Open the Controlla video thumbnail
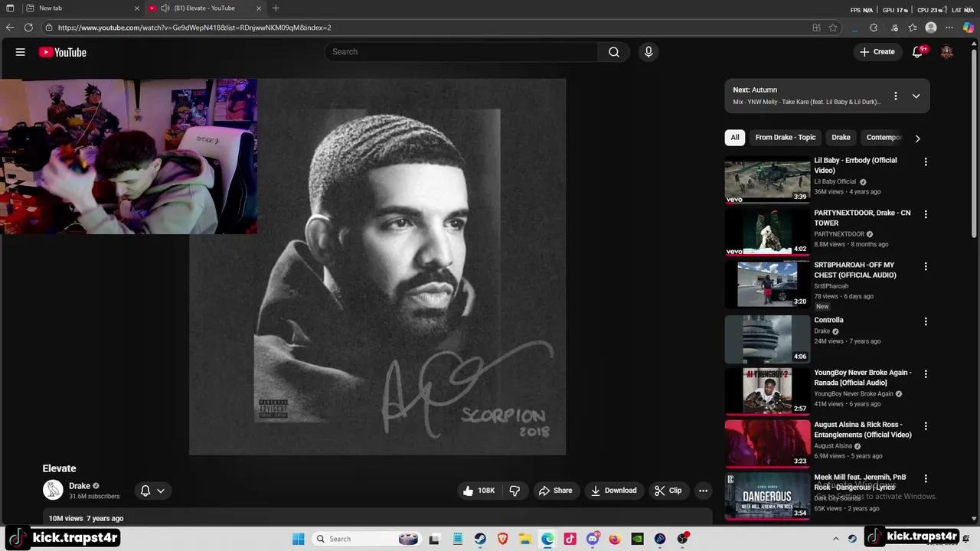The image size is (980, 551). [767, 339]
